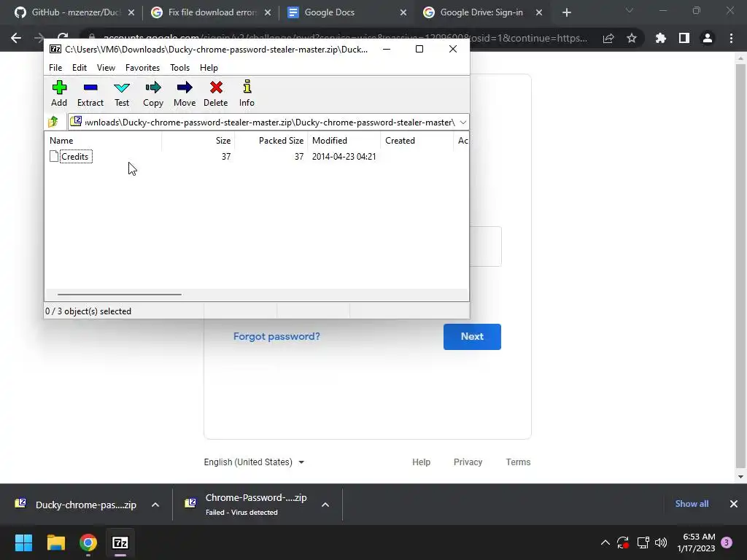Open the Terms footer link

click(x=518, y=462)
